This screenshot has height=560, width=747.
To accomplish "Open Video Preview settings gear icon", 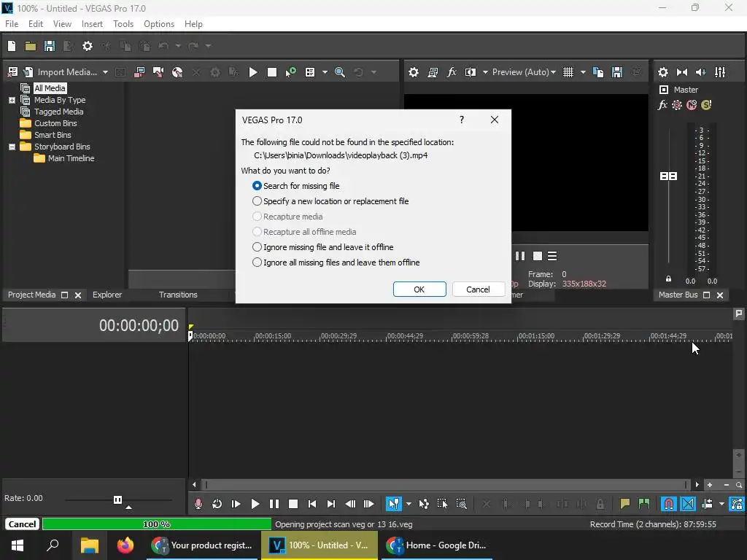I will coord(414,72).
